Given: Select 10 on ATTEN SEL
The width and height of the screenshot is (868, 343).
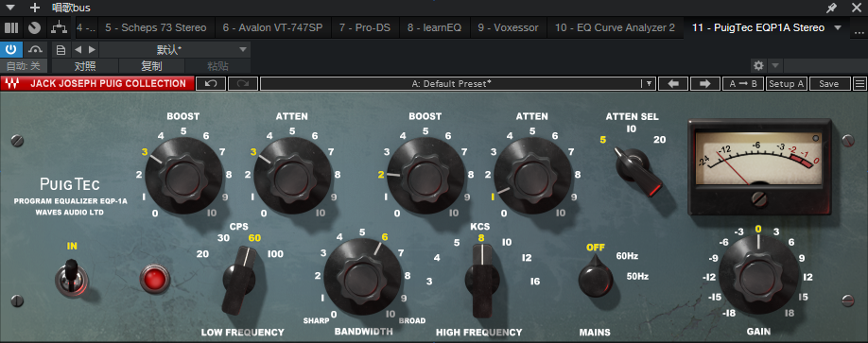Looking at the screenshot, I should tap(631, 129).
